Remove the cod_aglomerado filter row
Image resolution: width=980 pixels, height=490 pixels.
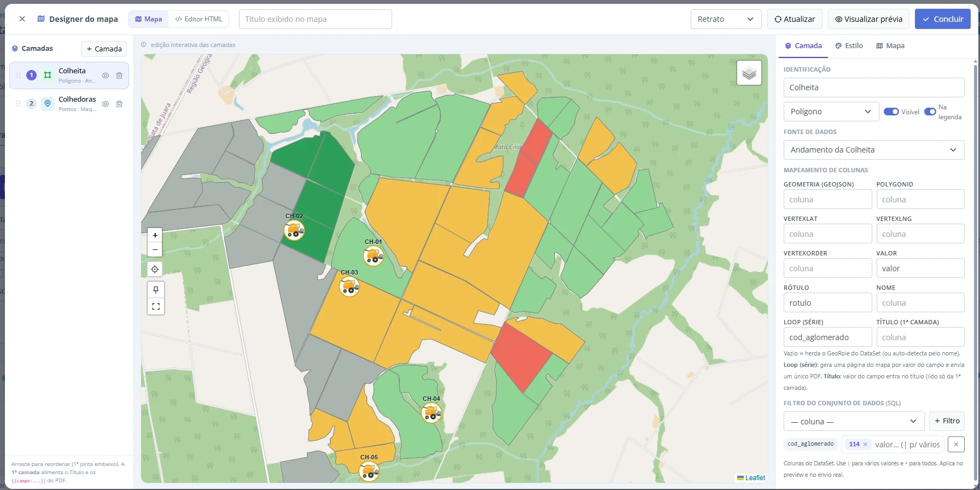pos(956,445)
